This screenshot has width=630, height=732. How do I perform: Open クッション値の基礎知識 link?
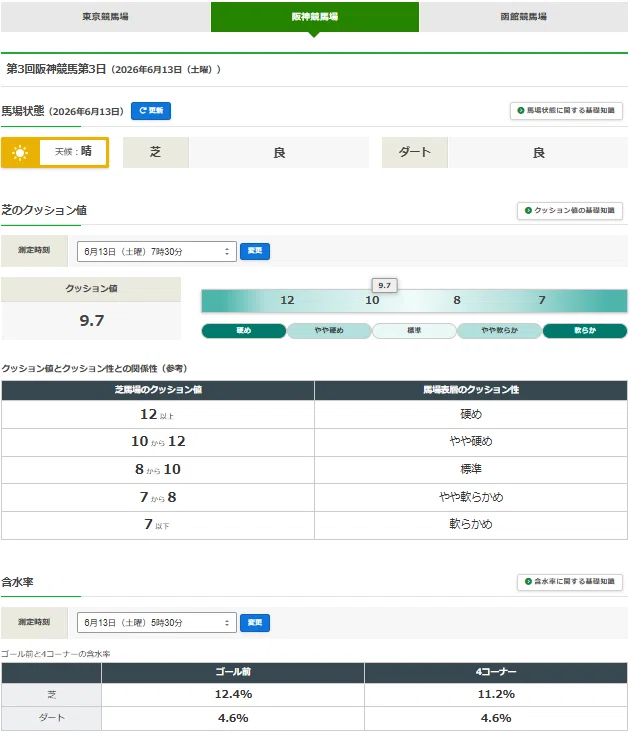click(569, 211)
